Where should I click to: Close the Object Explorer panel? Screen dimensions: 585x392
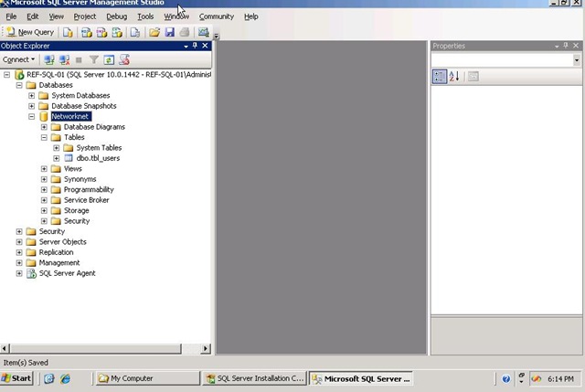coord(205,46)
